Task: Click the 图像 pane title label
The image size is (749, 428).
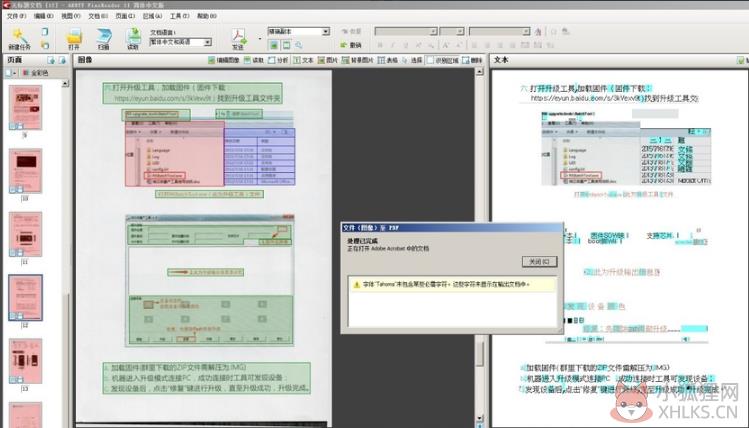Action: click(85, 60)
